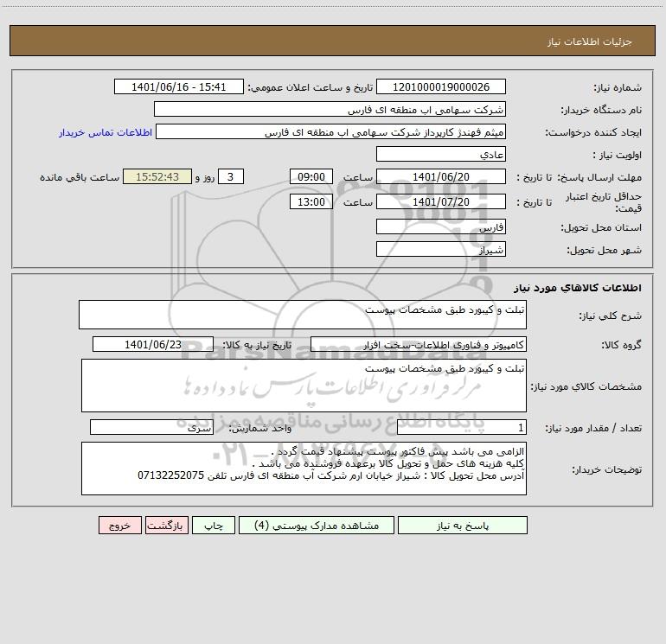Viewport: 666px width, 644px height.
Task: Click buyer notes text area توضیحات خریدار
Action: [304, 469]
